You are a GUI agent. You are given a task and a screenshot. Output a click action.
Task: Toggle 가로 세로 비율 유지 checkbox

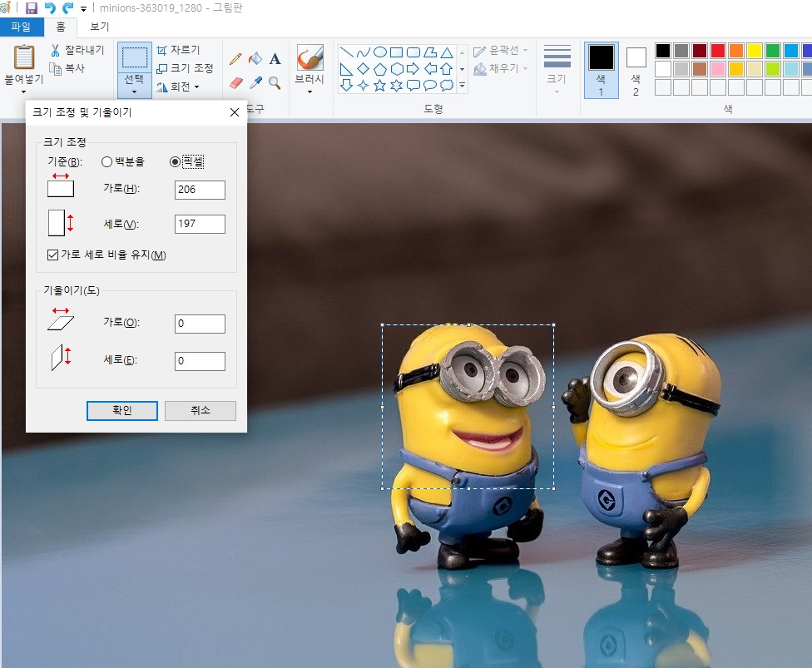coord(52,255)
